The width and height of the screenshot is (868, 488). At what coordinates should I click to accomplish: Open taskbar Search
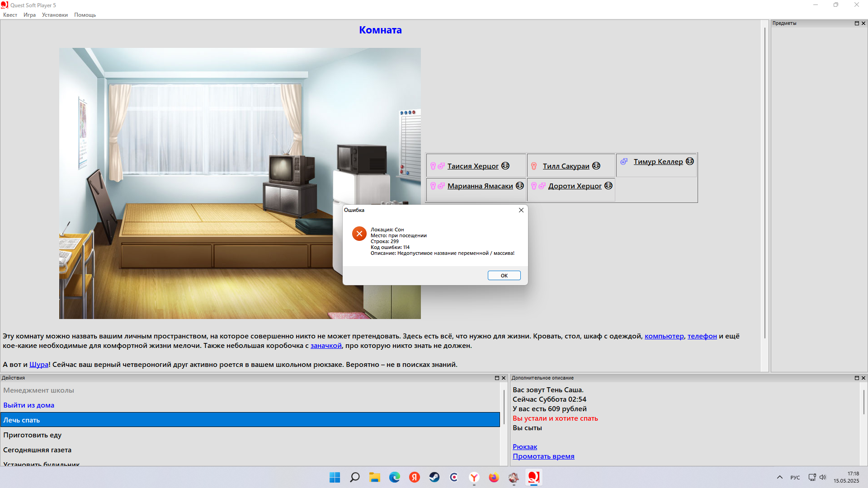[355, 477]
